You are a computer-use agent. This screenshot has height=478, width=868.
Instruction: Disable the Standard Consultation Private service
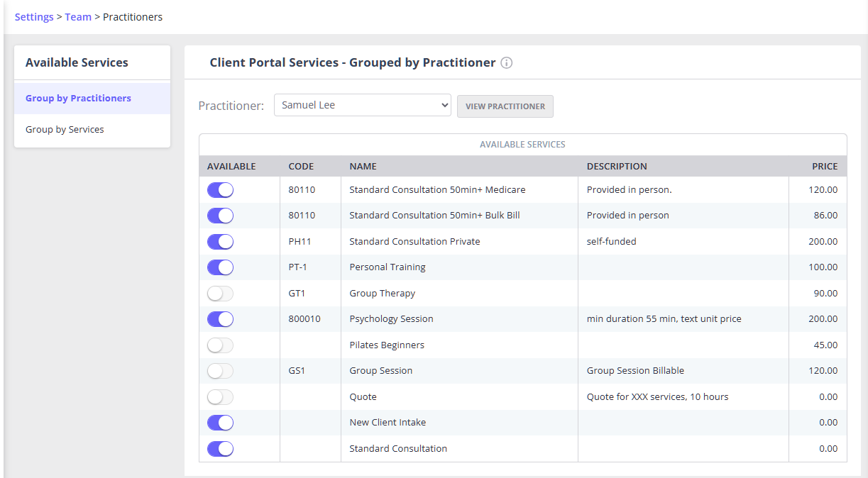(220, 242)
